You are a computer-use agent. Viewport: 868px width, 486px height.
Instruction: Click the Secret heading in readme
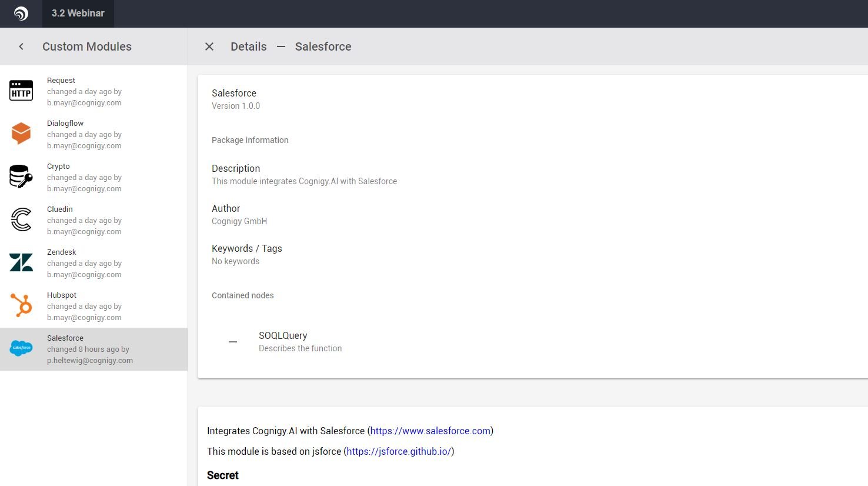(223, 475)
